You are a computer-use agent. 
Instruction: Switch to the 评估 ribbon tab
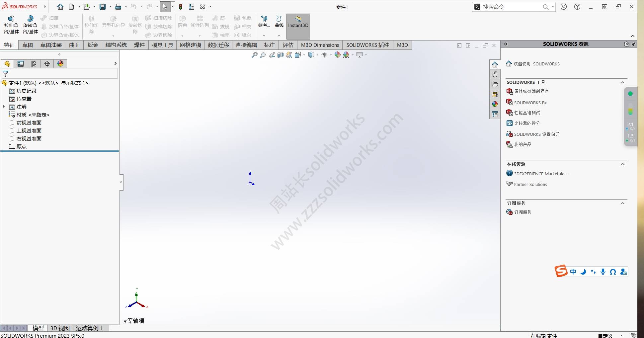tap(288, 45)
